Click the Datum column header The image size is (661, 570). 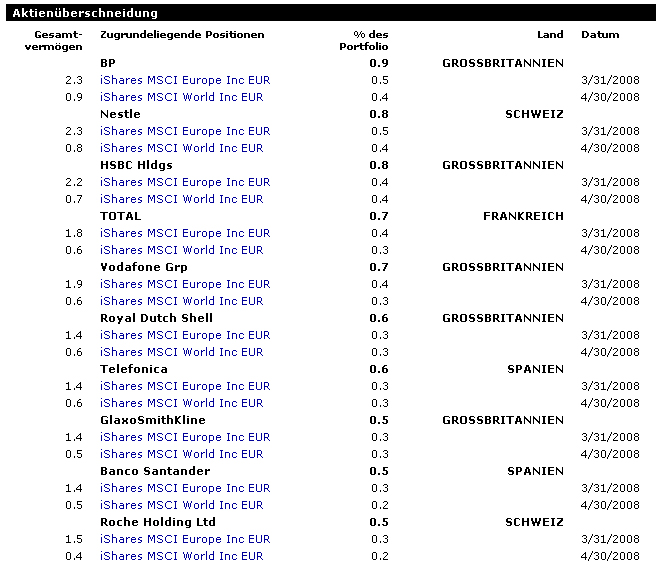600,35
